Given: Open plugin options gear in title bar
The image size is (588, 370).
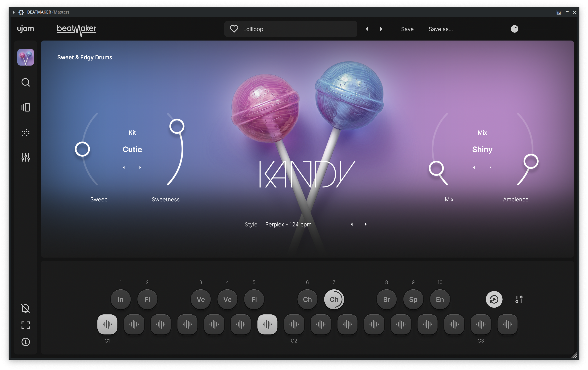Looking at the screenshot, I should [x=21, y=12].
